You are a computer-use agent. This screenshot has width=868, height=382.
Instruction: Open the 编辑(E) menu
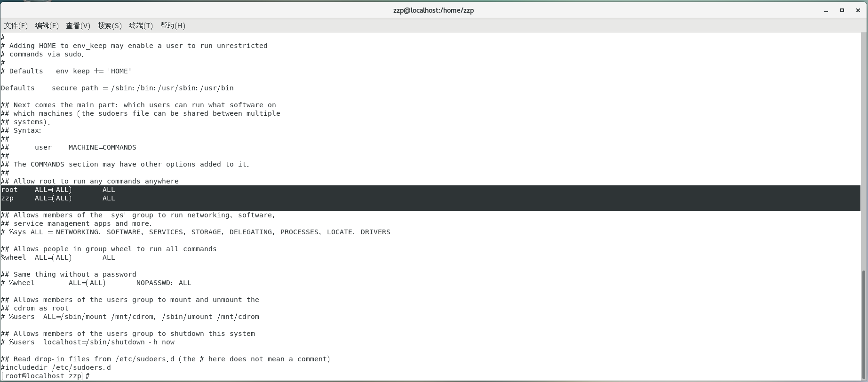click(47, 25)
